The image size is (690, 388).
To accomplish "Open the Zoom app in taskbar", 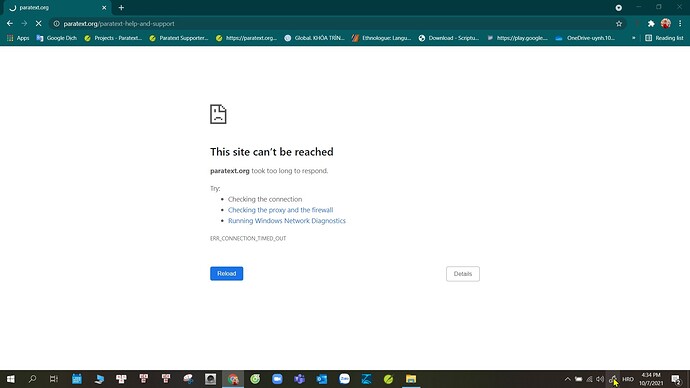I will tap(277, 379).
